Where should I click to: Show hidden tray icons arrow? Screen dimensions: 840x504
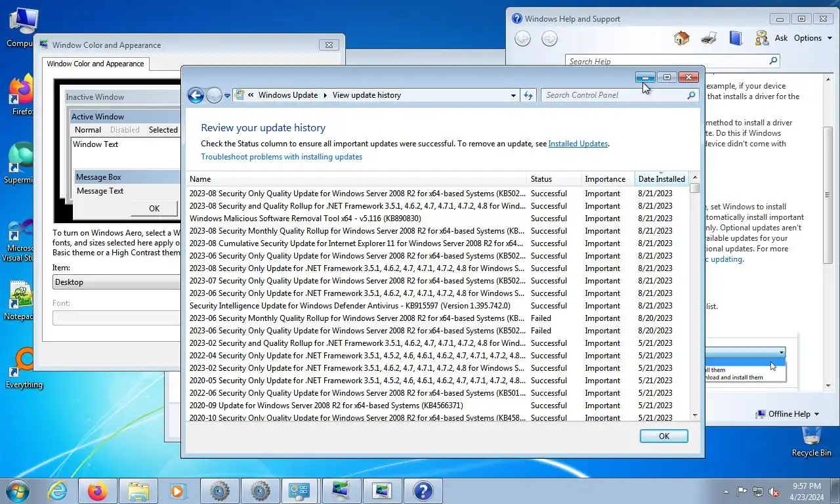coord(726,492)
